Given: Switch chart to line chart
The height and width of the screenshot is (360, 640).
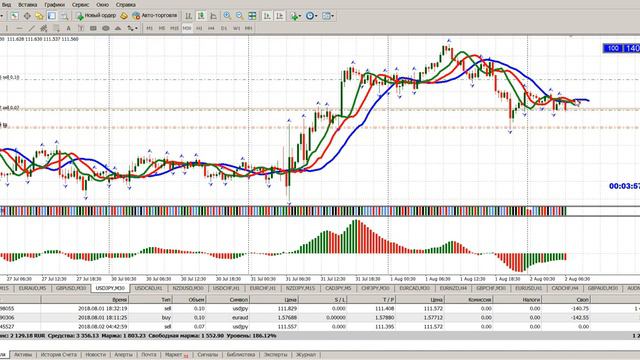Looking at the screenshot, I should click(213, 16).
